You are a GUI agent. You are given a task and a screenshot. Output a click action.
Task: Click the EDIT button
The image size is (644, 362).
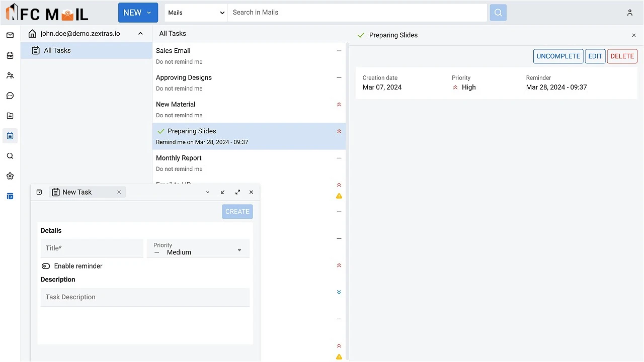(x=595, y=56)
